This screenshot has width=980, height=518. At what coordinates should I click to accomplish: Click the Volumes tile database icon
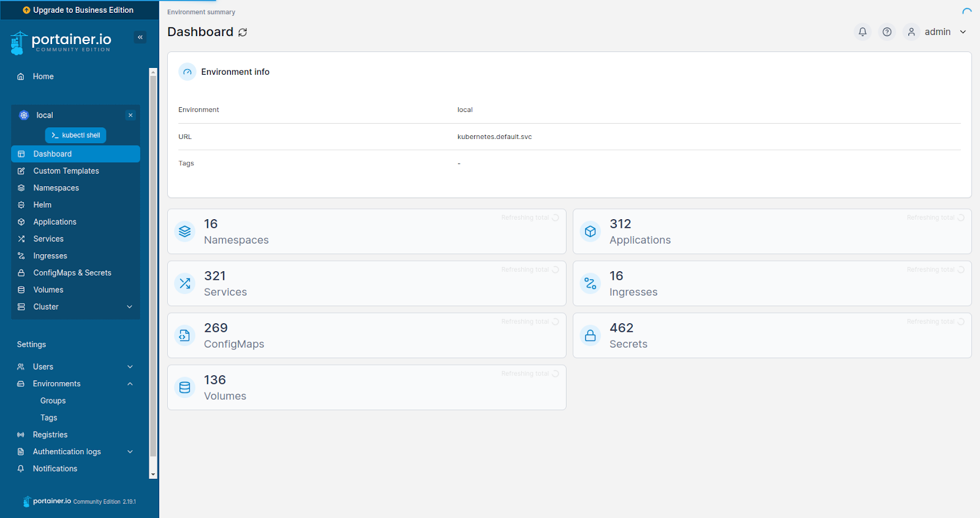tap(185, 388)
